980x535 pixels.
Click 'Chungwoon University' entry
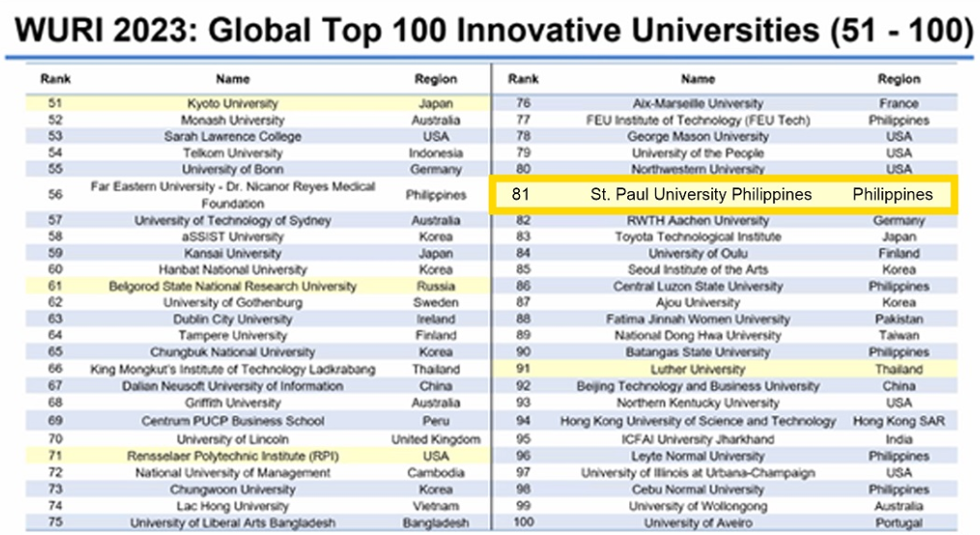point(233,490)
